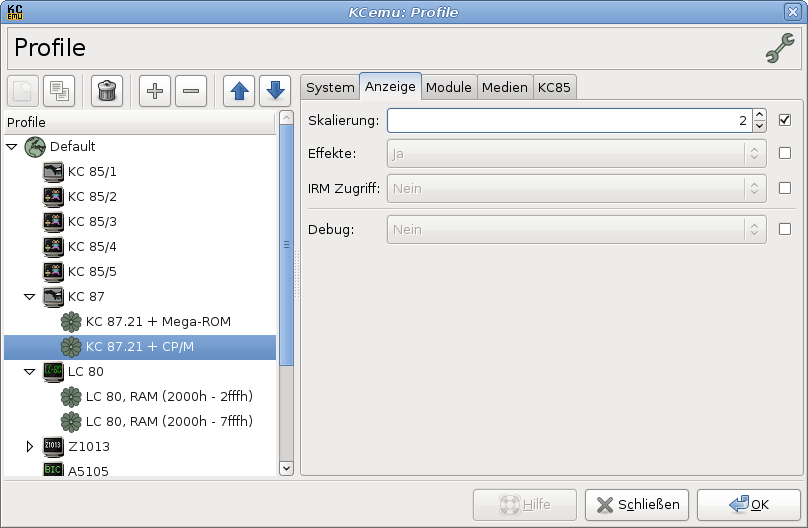The height and width of the screenshot is (528, 808).
Task: Click the KC 87 monitor icon
Action: tap(53, 297)
